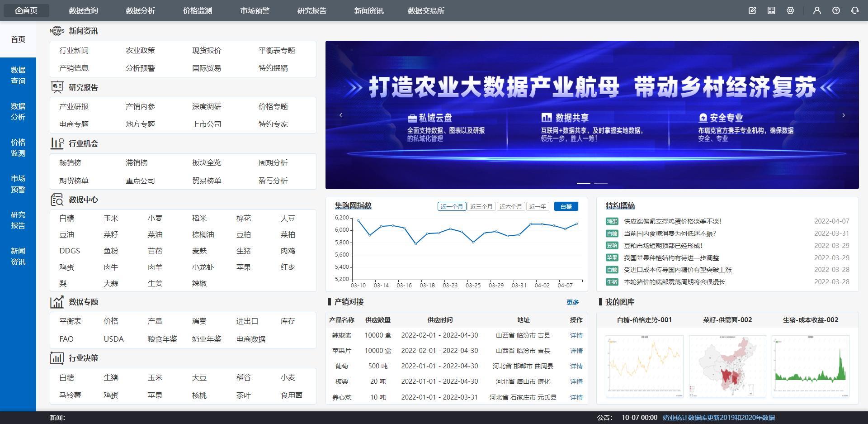Image resolution: width=868 pixels, height=424 pixels.
Task: Click the 苹果 tag in 特约撰稿 list
Action: tap(612, 257)
